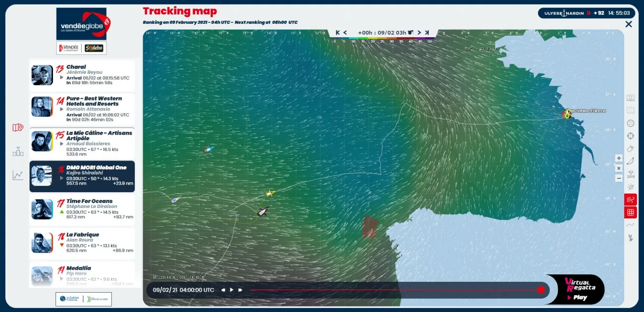Open the rankings podium icon

[18, 152]
